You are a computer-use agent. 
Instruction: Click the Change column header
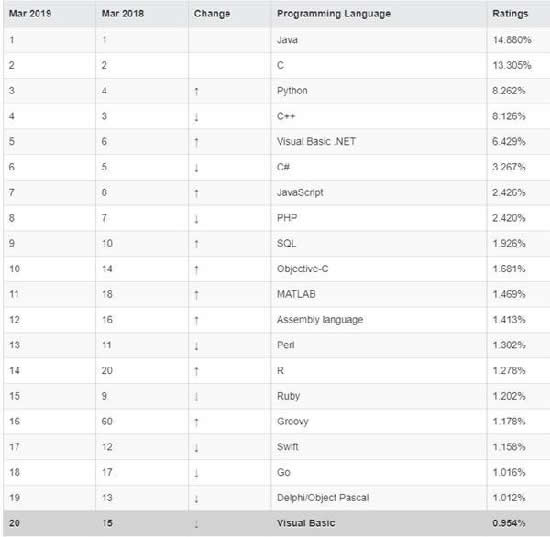pos(212,14)
